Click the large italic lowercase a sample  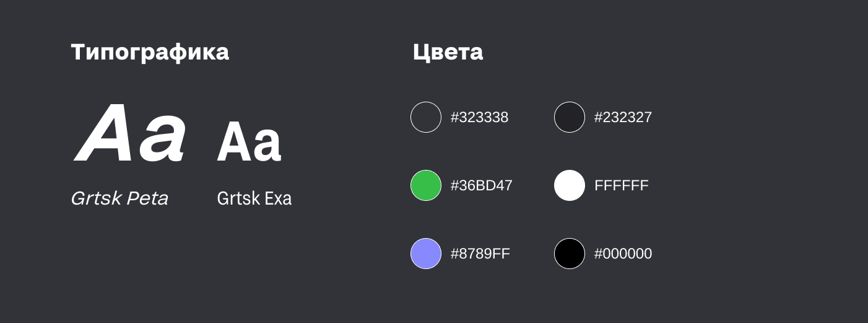tap(160, 139)
